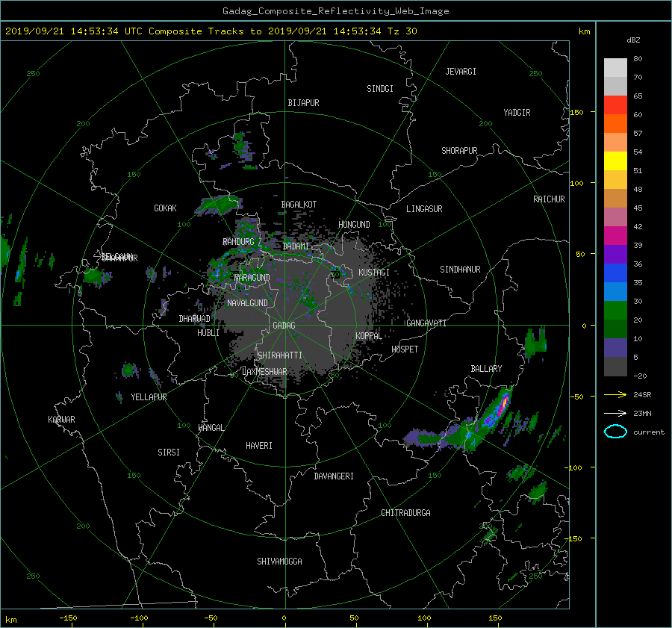
Task: Click the GADAG radar center label
Action: pyautogui.click(x=284, y=326)
